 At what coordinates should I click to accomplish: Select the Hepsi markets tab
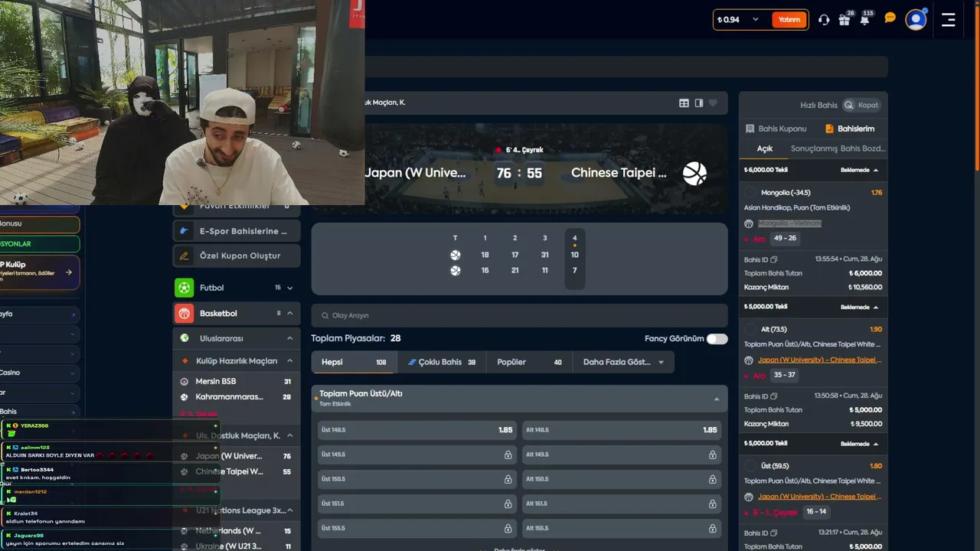[353, 362]
